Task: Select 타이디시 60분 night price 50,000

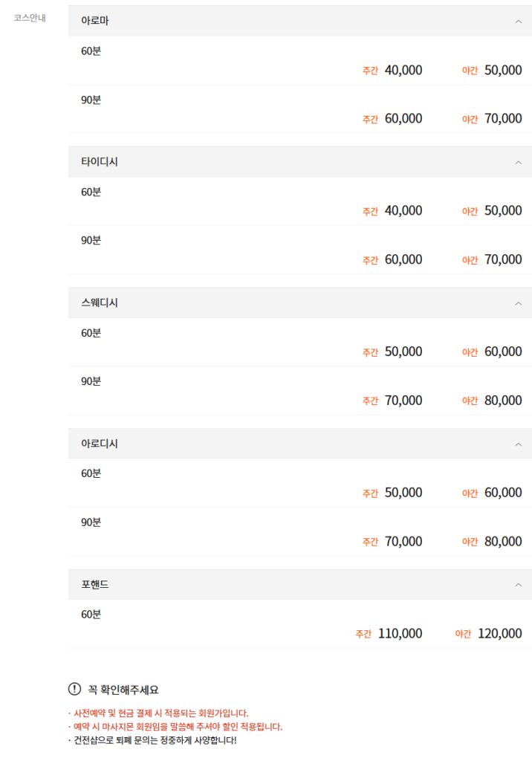Action: (502, 210)
